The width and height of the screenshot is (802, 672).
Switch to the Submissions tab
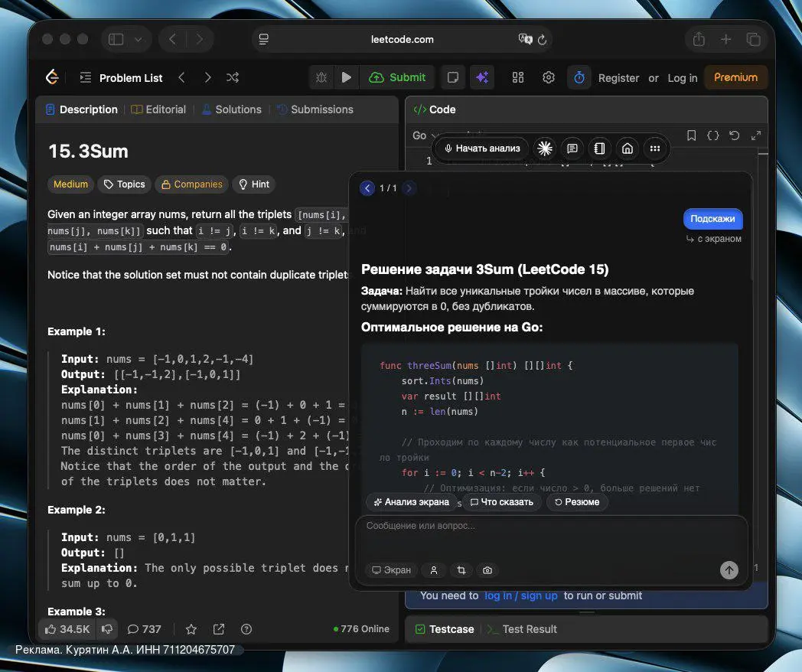(315, 109)
